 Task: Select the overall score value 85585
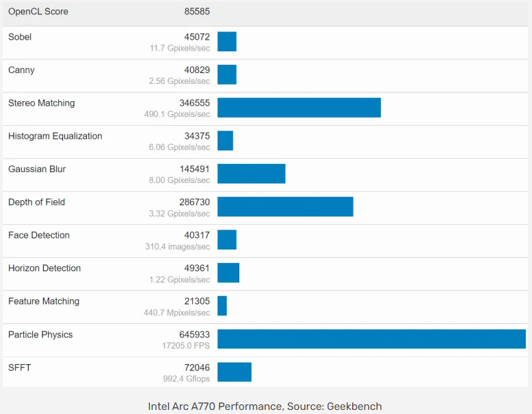pyautogui.click(x=197, y=12)
